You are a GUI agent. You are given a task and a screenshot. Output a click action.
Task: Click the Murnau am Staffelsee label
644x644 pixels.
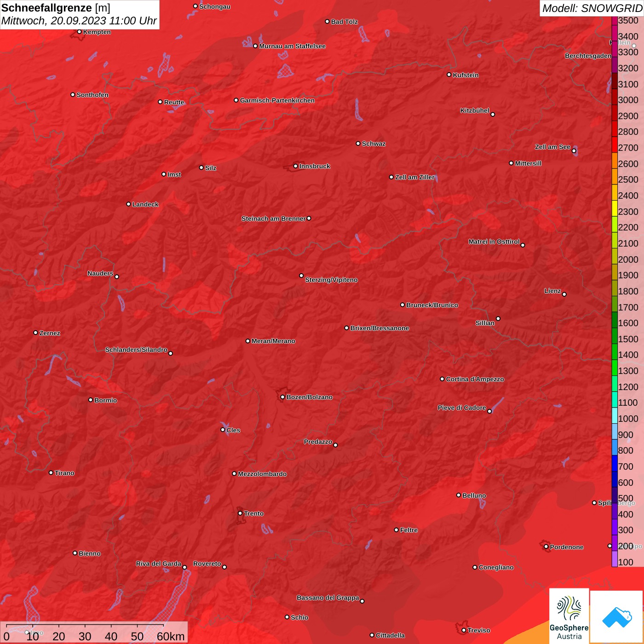292,46
